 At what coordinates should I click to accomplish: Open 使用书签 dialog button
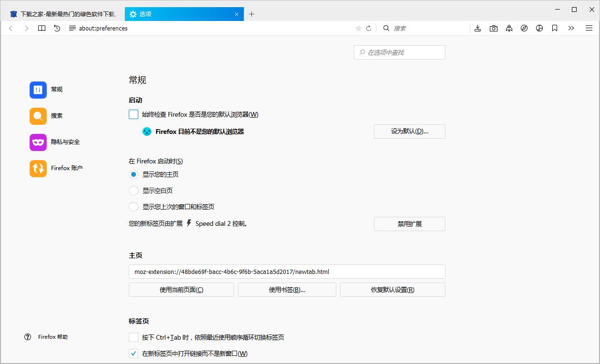287,289
